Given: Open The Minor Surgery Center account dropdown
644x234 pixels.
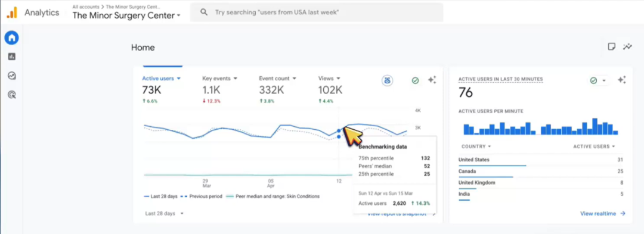Looking at the screenshot, I should 126,15.
